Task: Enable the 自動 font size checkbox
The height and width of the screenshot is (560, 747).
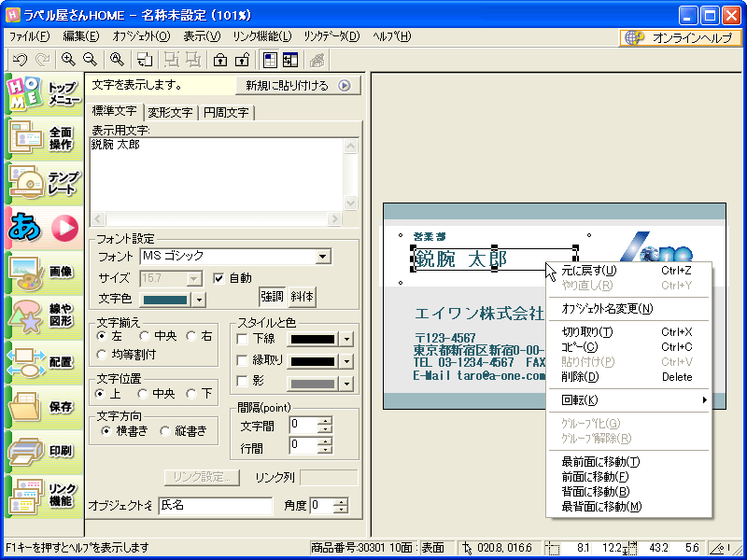Action: [x=218, y=278]
